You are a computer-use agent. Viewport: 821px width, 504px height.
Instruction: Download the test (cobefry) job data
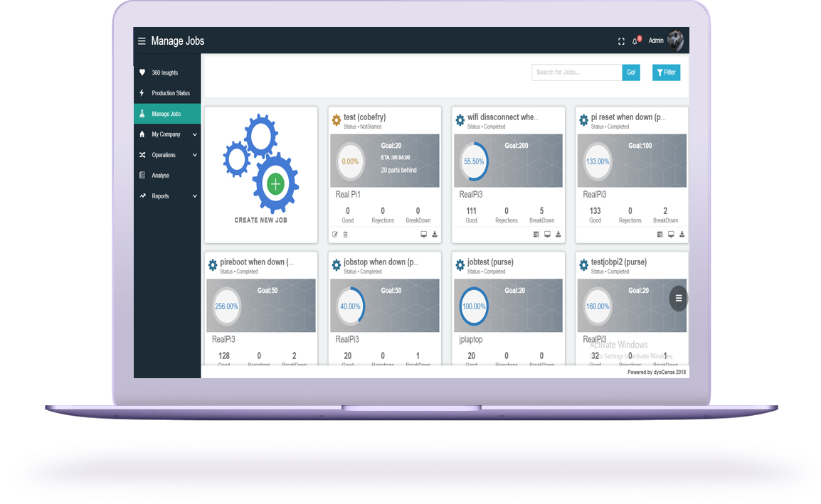click(x=435, y=235)
